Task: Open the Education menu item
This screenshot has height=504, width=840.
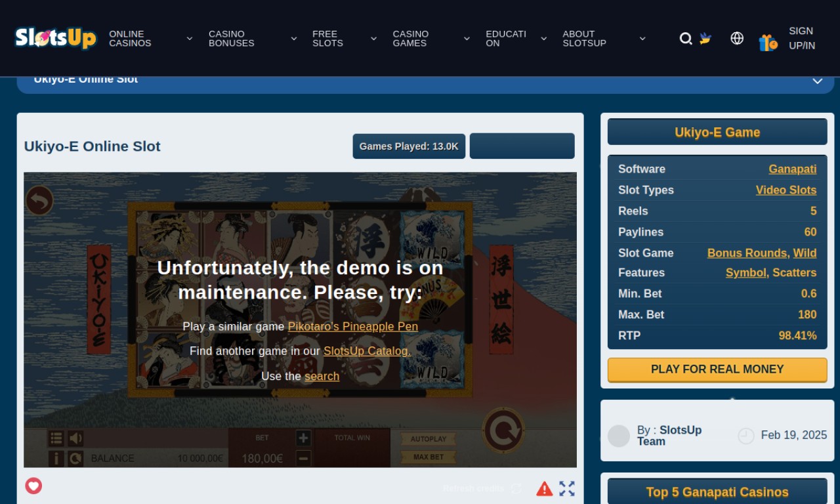Action: (x=506, y=39)
